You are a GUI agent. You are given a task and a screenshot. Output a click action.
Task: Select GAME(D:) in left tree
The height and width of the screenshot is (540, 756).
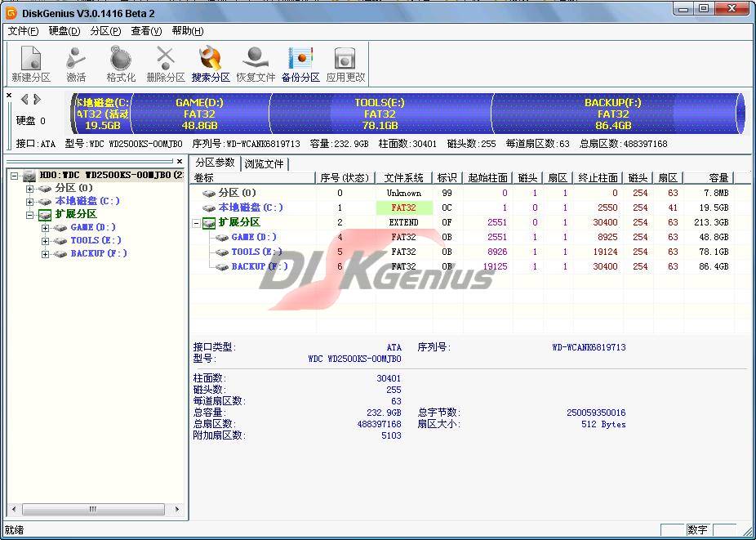(93, 227)
